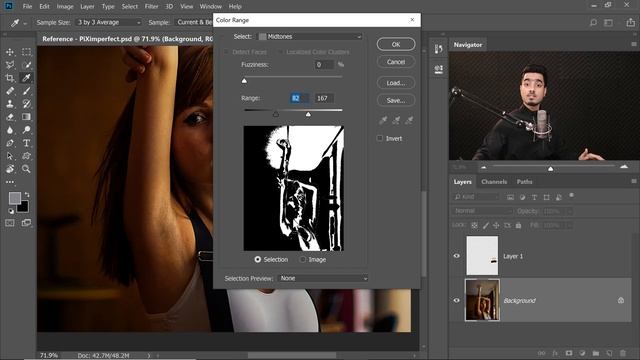The width and height of the screenshot is (640, 360).
Task: Open the workspace switcher icon
Action: pyautogui.click(x=609, y=23)
